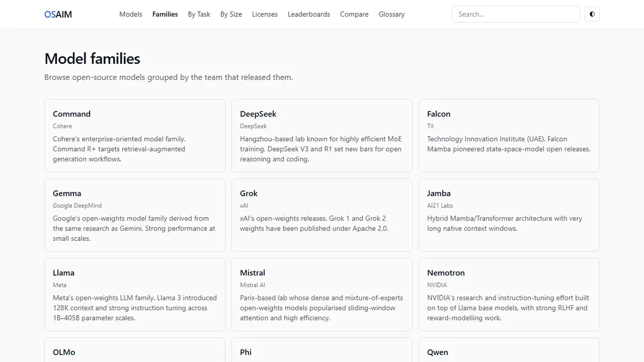Click the Hangzhou-based lab description text
The height and width of the screenshot is (362, 644).
320,149
